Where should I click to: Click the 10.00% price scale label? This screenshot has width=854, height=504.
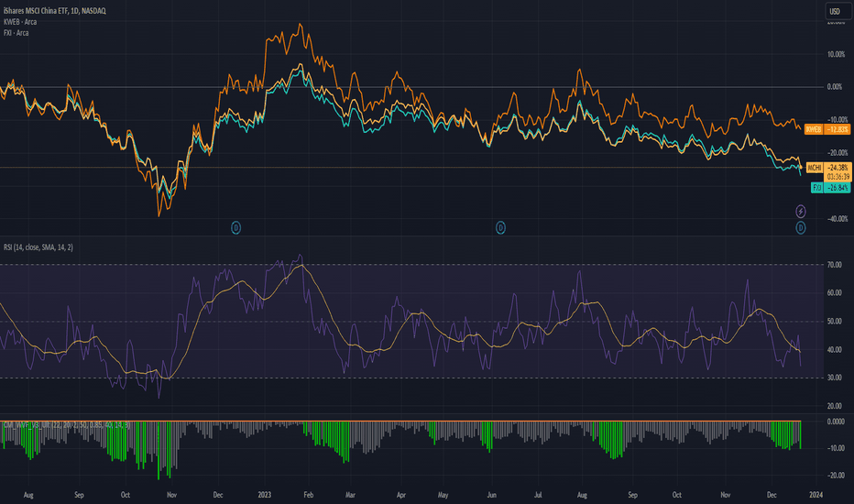836,54
